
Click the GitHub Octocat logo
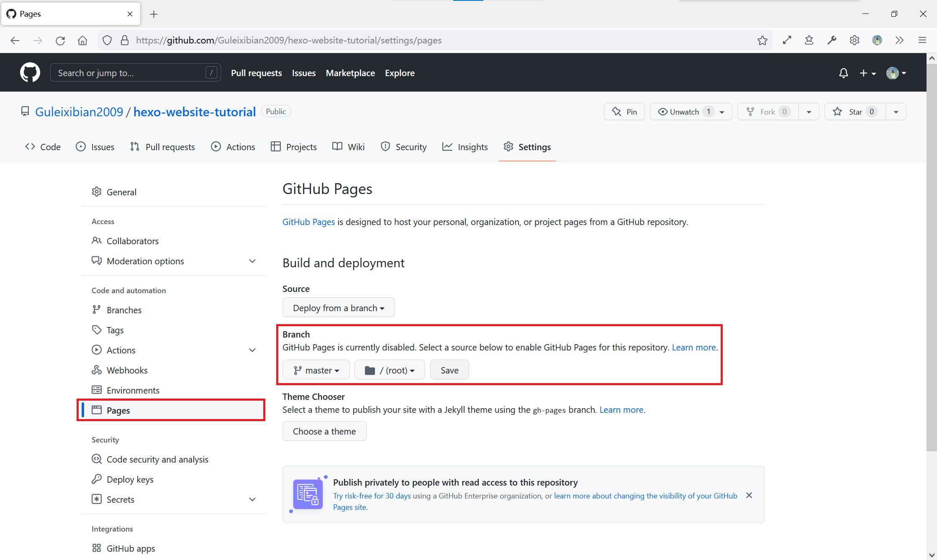point(30,73)
